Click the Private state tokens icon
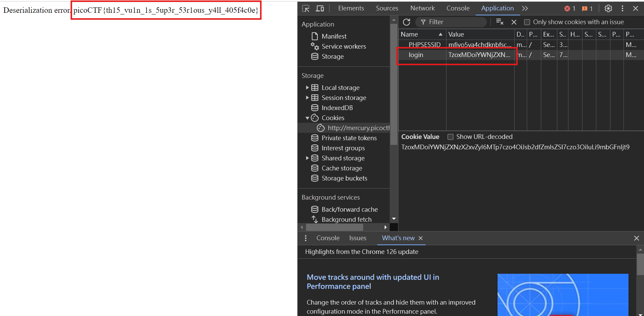The height and width of the screenshot is (316, 644). coord(315,138)
